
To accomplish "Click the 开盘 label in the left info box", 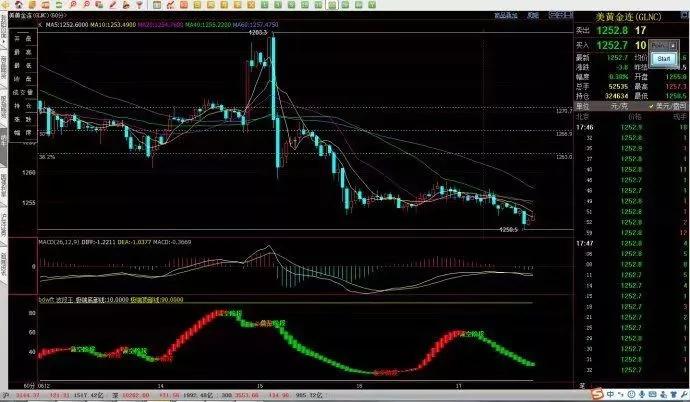I will coord(22,39).
